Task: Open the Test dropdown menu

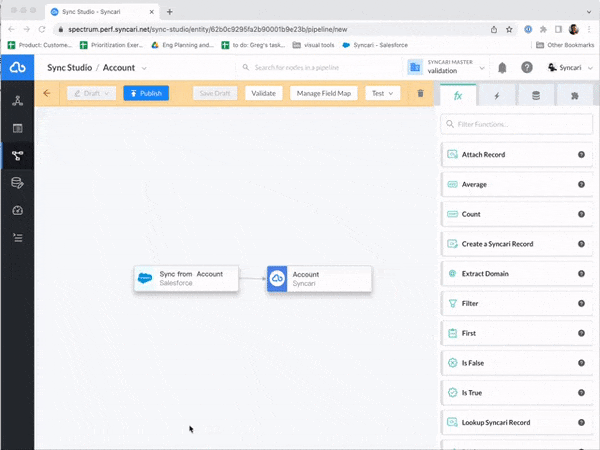Action: pyautogui.click(x=383, y=93)
